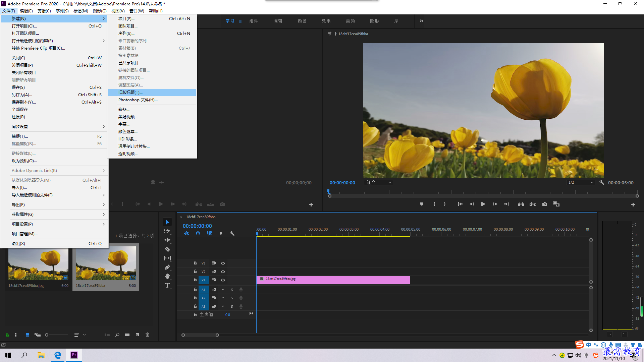Choose 颜色遮罩 from the submenu
Image resolution: width=644 pixels, height=362 pixels.
(152, 132)
